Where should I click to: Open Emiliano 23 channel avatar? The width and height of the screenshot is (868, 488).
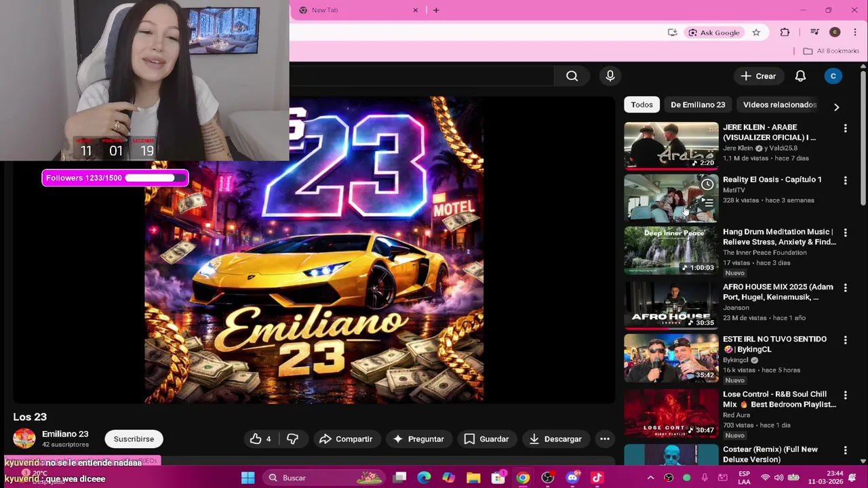point(24,439)
